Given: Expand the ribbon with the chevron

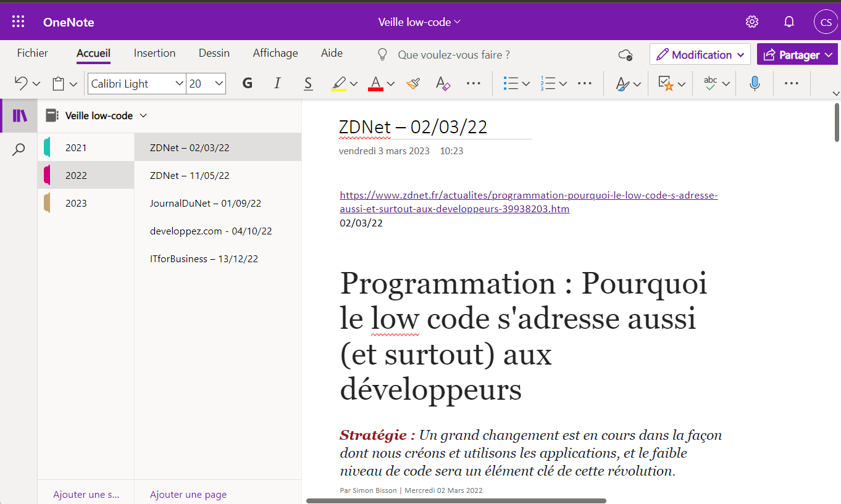Looking at the screenshot, I should [837, 94].
